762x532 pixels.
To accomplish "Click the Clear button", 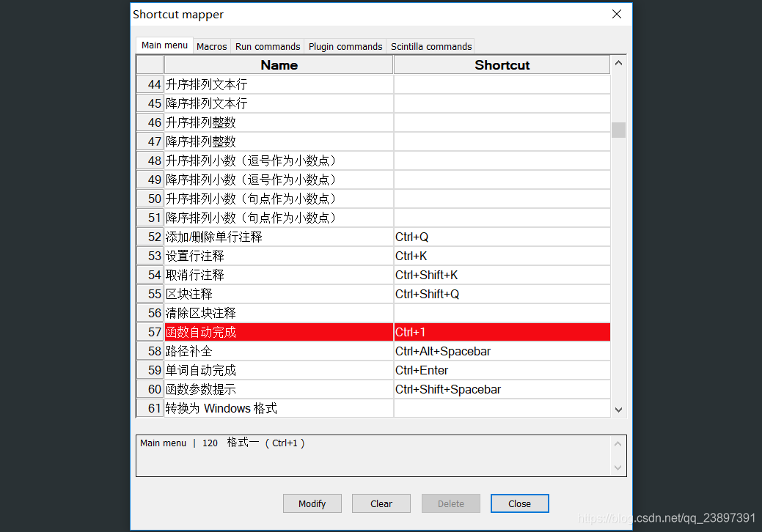I will (381, 504).
